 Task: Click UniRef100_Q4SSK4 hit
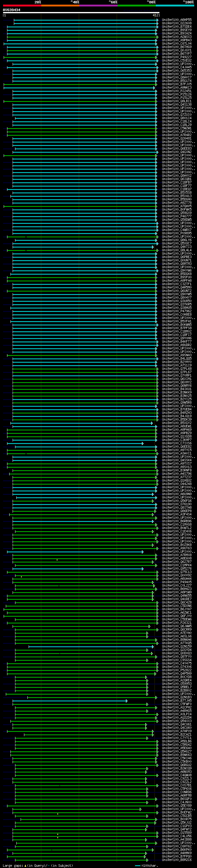click(x=177, y=460)
